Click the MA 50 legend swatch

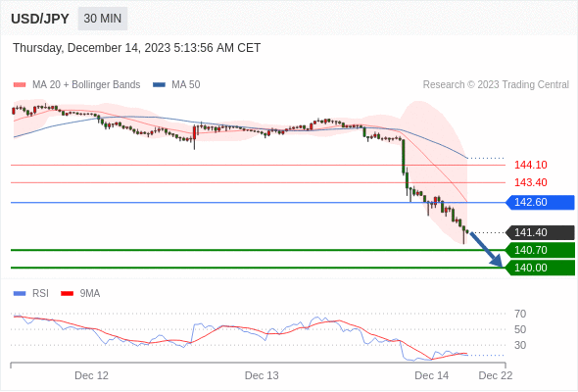[x=159, y=85]
